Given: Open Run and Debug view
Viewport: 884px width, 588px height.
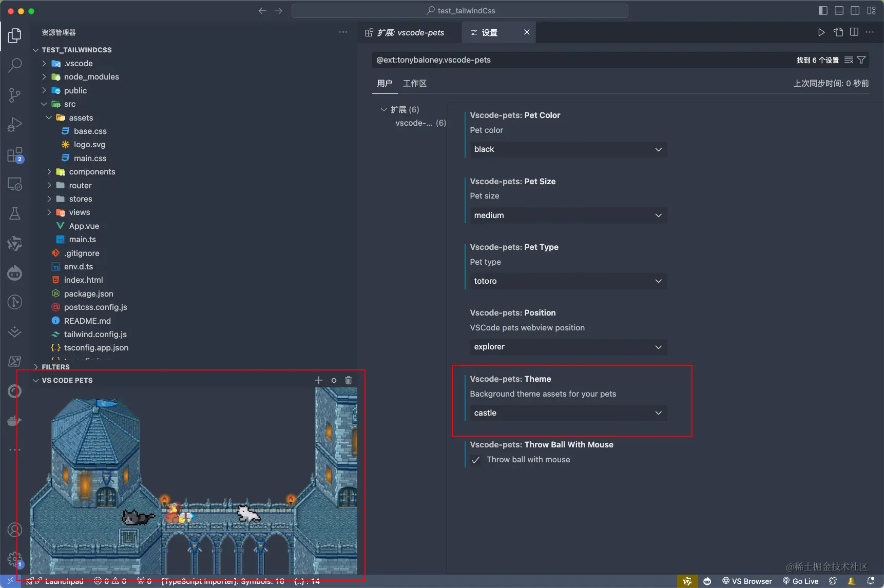Looking at the screenshot, I should (x=15, y=125).
